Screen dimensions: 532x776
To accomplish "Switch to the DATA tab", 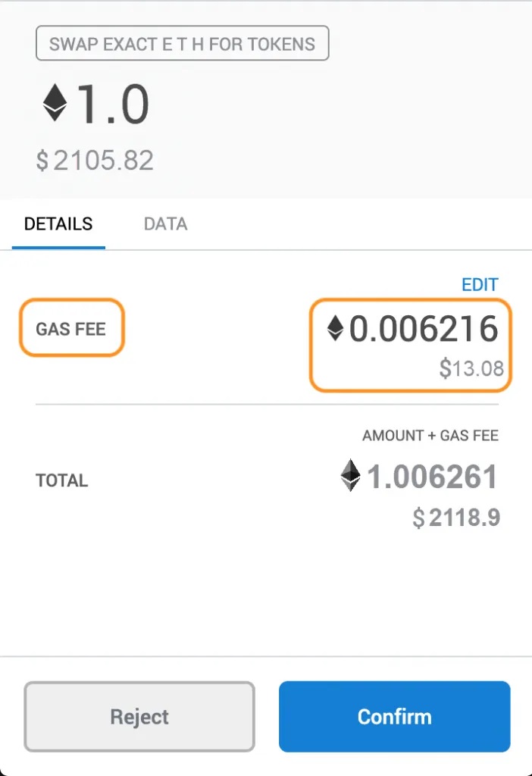I will point(165,224).
